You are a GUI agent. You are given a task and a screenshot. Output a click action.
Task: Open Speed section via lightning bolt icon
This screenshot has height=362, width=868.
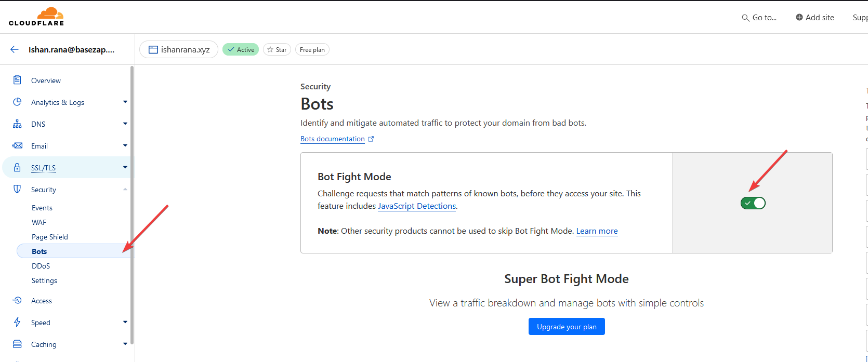pos(17,322)
